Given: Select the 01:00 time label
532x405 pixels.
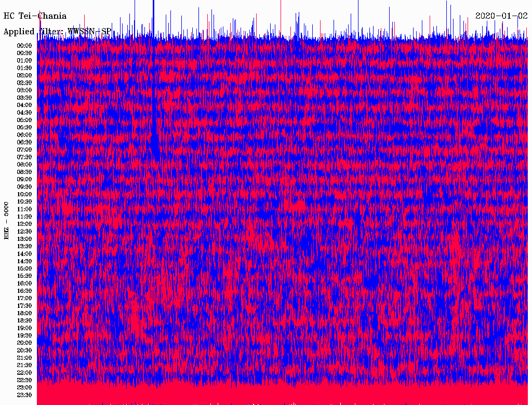Looking at the screenshot, I should click(x=24, y=61).
